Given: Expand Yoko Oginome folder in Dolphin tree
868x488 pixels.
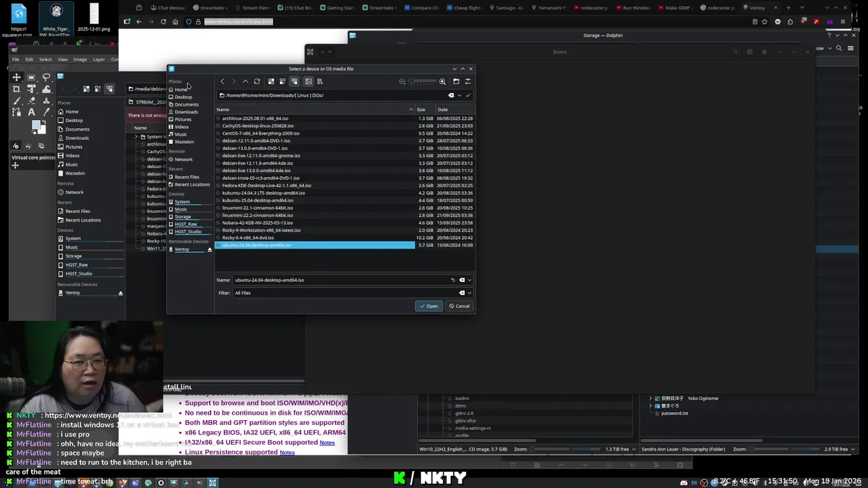Looking at the screenshot, I should point(651,399).
